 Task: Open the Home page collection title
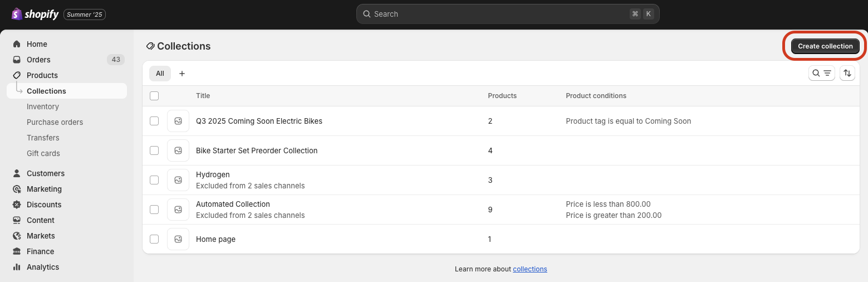click(215, 239)
